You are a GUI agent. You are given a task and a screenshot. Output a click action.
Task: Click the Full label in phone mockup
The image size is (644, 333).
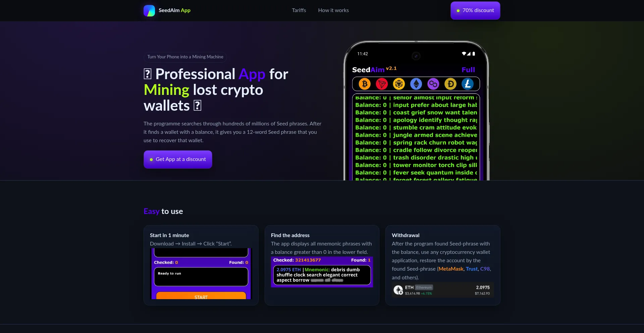click(x=468, y=70)
